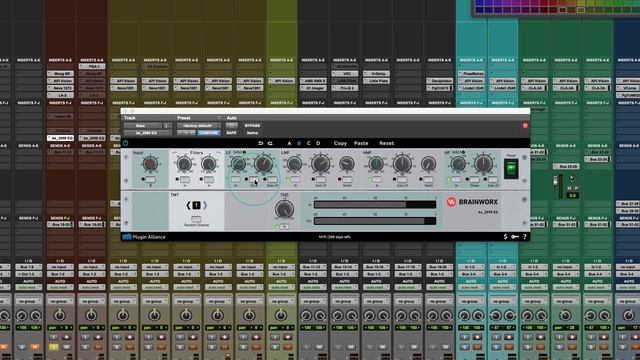Screen dimensions: 640x360
Task: Click the LMF Q bandwidth knob
Action: point(347,164)
